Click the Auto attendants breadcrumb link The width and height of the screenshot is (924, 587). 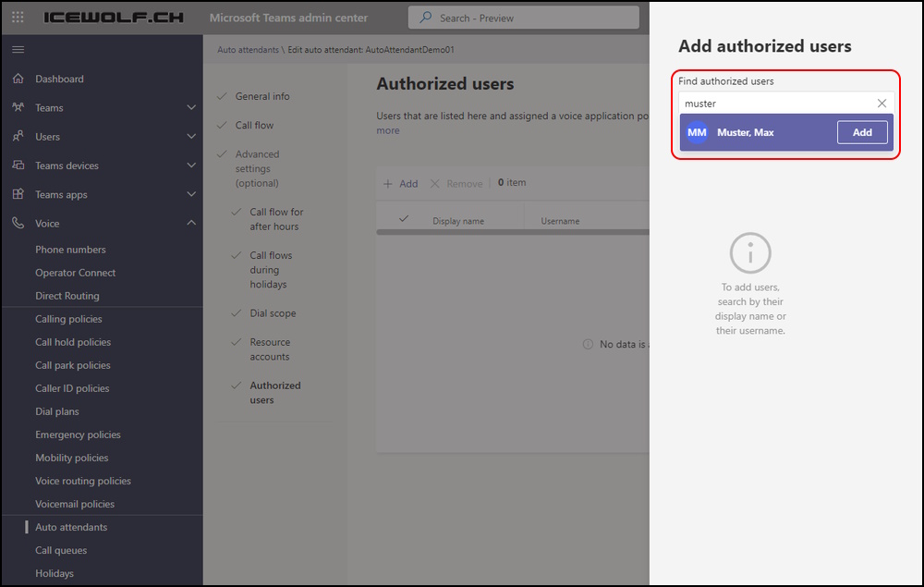click(248, 50)
